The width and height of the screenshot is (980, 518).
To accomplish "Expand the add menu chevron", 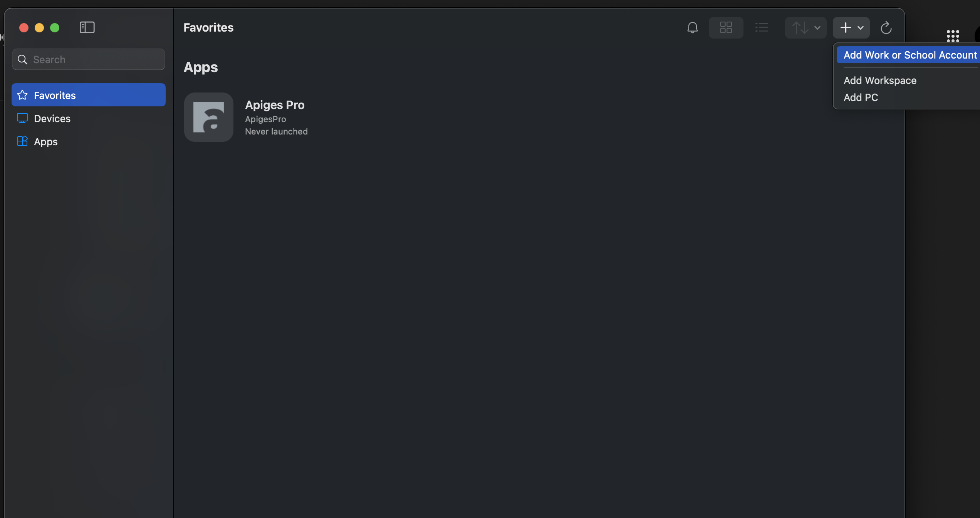I will (x=861, y=28).
